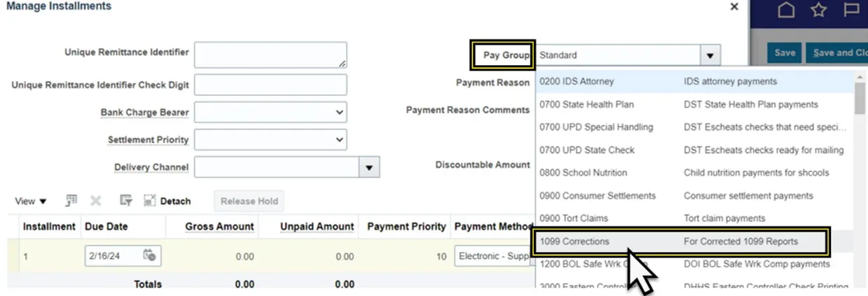Select 1099 Corrections pay group option
The width and height of the screenshot is (868, 296).
pyautogui.click(x=574, y=241)
